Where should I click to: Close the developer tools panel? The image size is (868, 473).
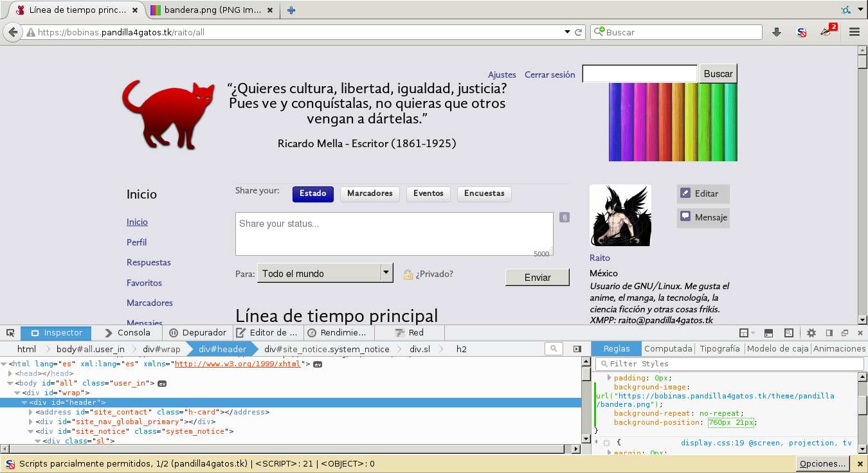pyautogui.click(x=860, y=333)
